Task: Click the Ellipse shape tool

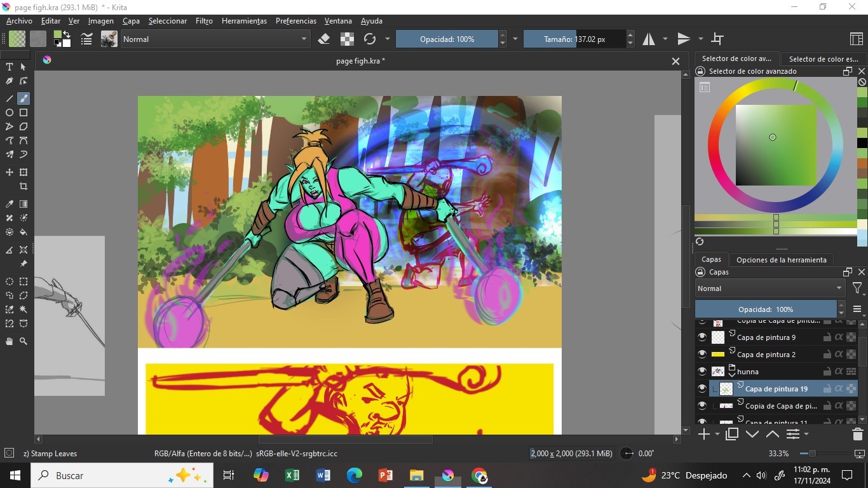Action: (x=10, y=112)
